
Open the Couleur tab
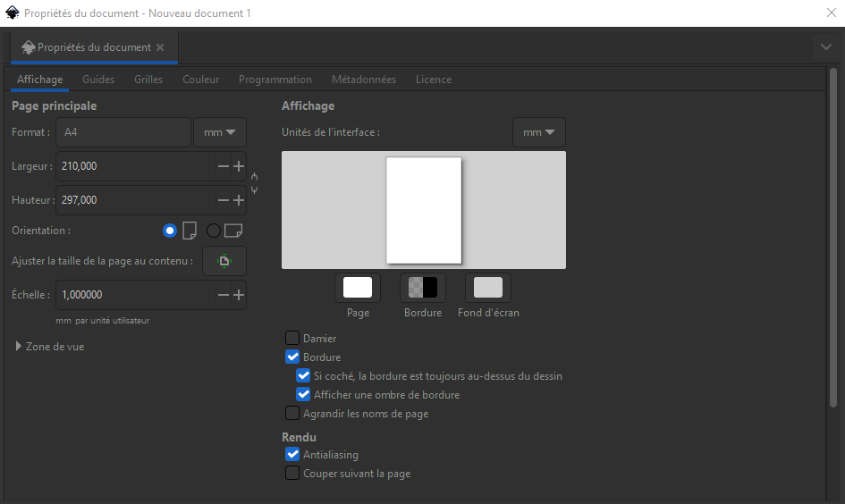point(200,80)
